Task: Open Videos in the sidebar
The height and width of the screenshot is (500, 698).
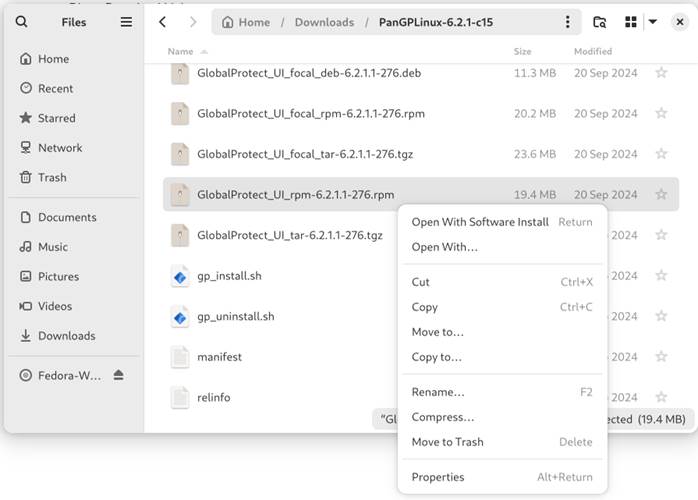Action: point(73,306)
